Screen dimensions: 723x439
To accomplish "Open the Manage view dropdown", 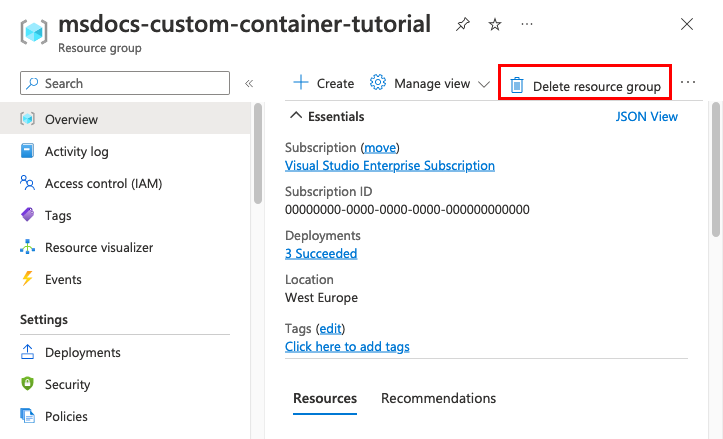I will 430,84.
